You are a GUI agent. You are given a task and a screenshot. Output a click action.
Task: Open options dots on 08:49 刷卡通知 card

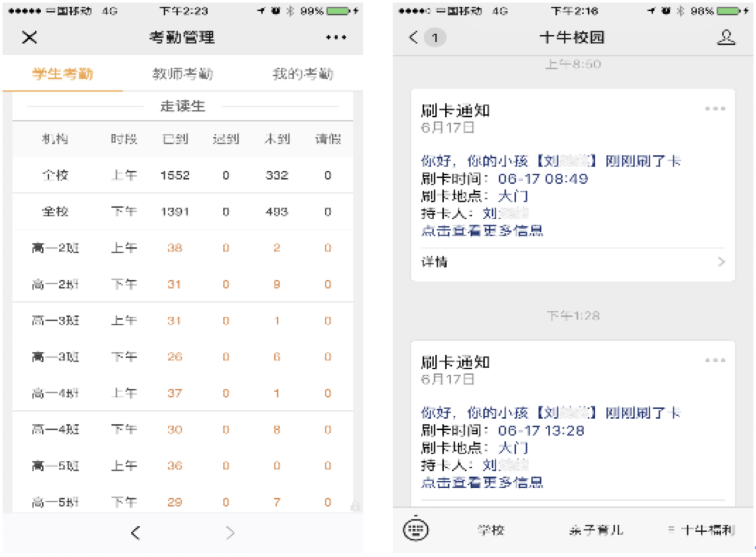pyautogui.click(x=715, y=109)
